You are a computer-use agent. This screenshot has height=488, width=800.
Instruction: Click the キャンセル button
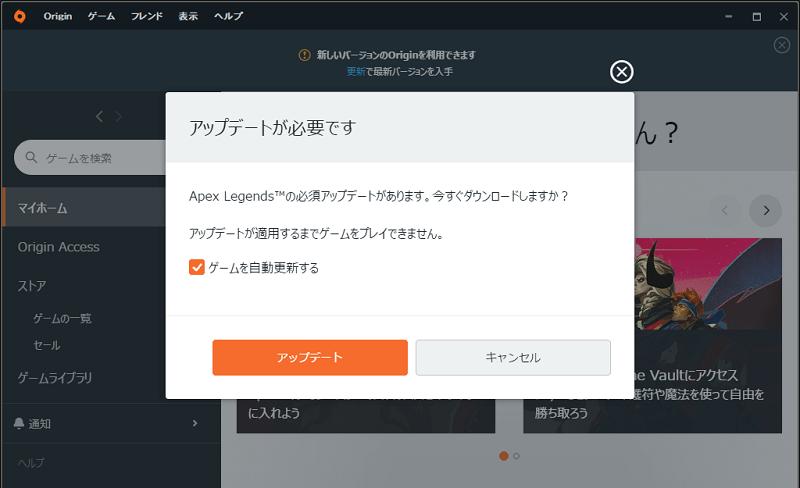click(513, 357)
